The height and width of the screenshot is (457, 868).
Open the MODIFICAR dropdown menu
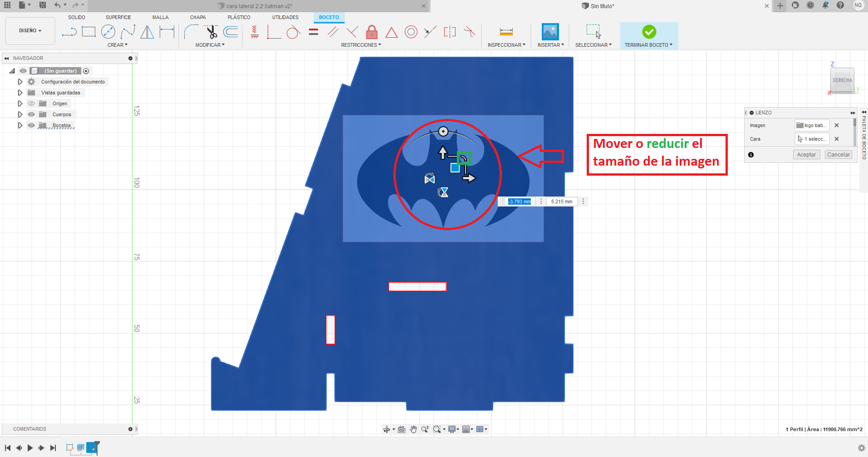click(x=210, y=45)
